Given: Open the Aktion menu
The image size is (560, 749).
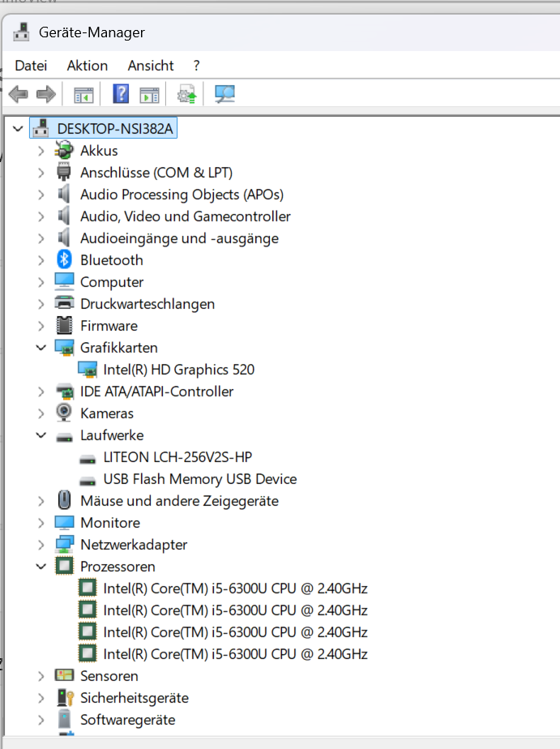Looking at the screenshot, I should pos(88,66).
